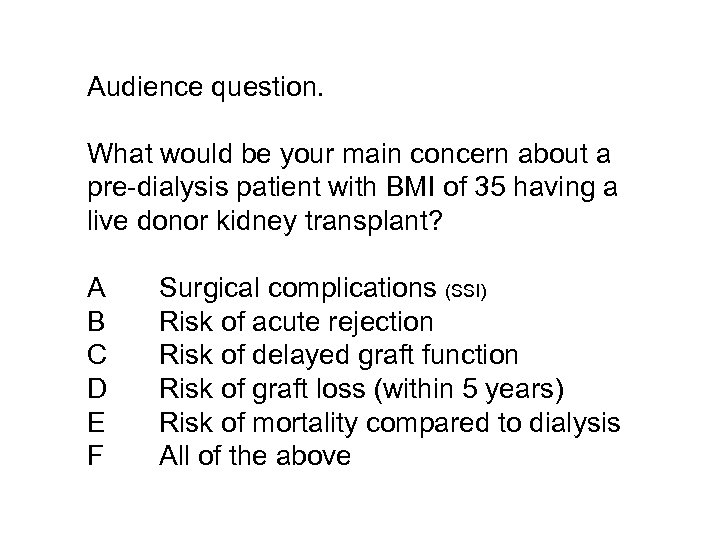Choose the "All of the above" option
Screen dimensions: 720x540
pyautogui.click(x=255, y=457)
